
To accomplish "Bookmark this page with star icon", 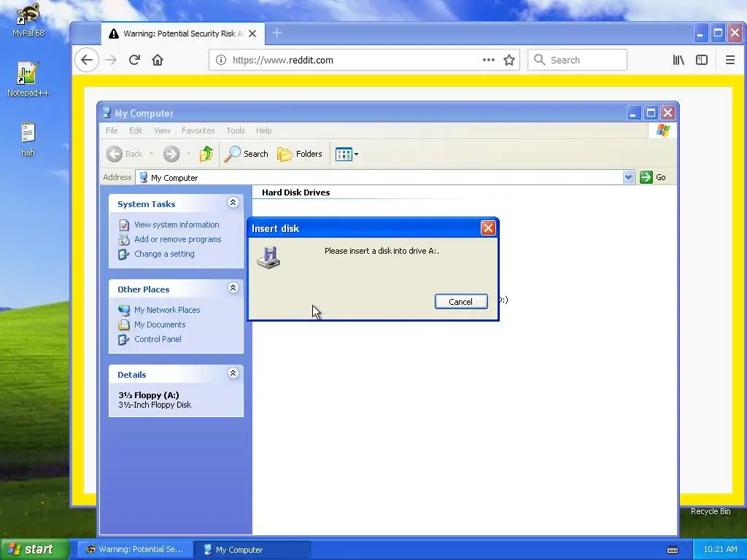I will click(509, 60).
